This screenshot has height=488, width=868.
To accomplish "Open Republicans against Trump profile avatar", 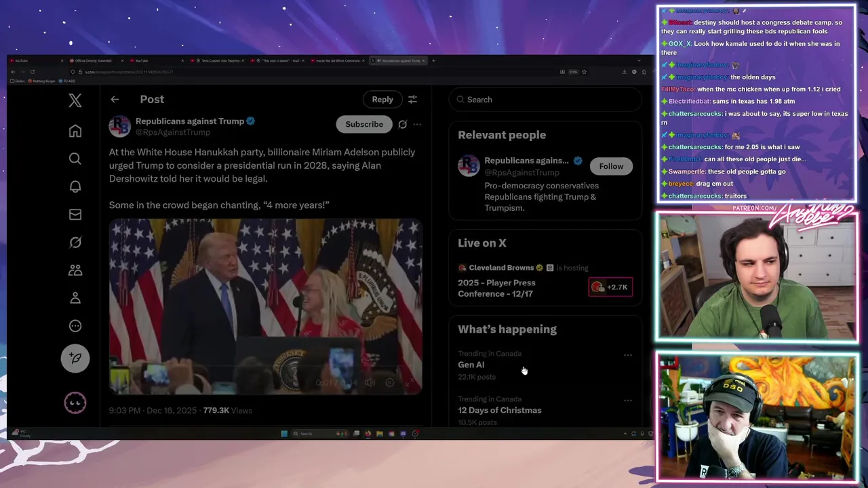I will coord(119,126).
